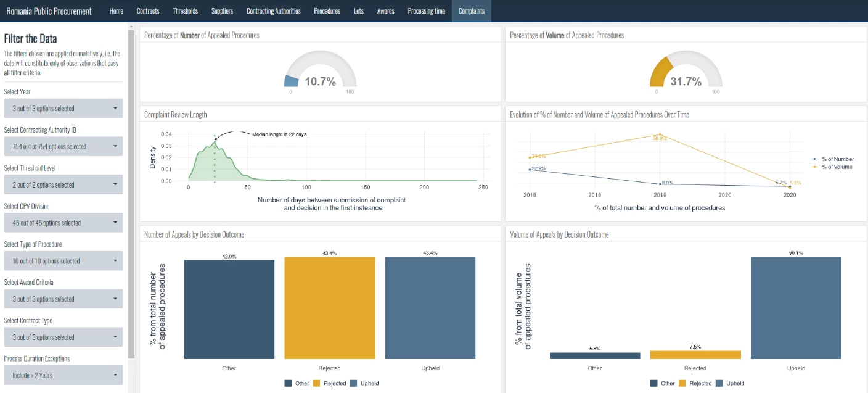Click the Romania Public Procurement title
868x393 pixels.
pos(49,11)
